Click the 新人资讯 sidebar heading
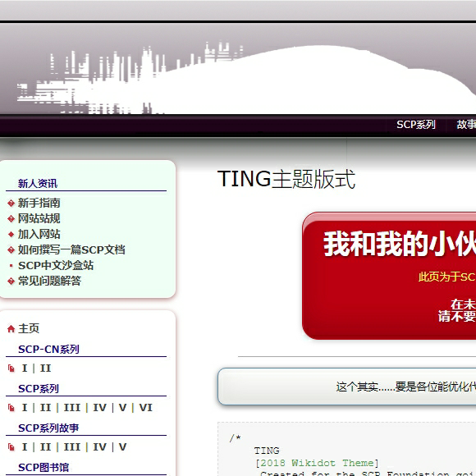This screenshot has height=476, width=476. [x=38, y=184]
